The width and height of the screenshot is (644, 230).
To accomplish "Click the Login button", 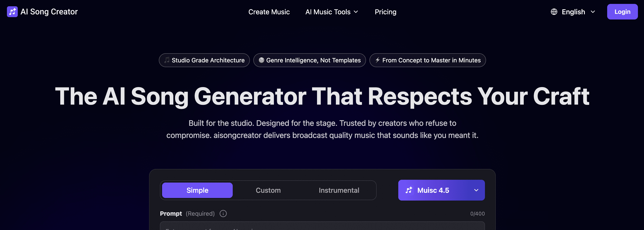I will tap(622, 11).
